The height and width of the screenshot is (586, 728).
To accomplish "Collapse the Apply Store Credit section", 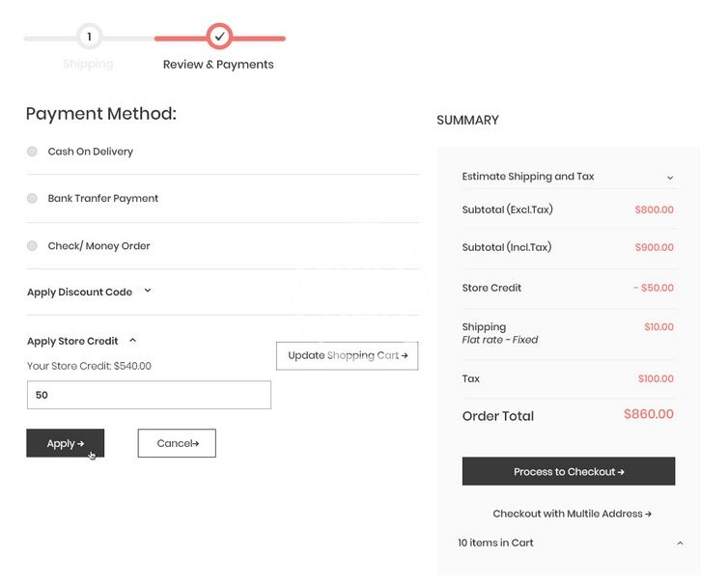I will pos(132,340).
